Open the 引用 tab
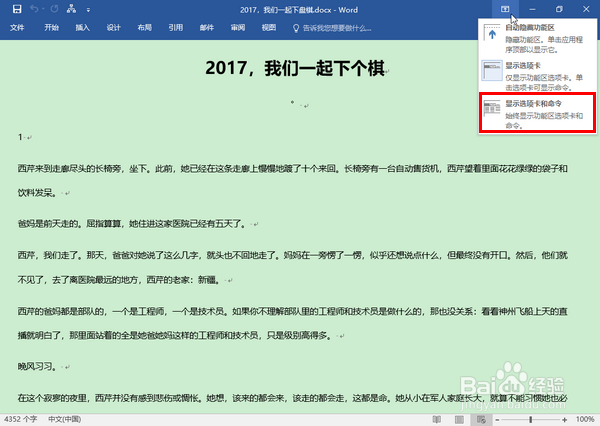Viewport: 600px width, 426px height. pyautogui.click(x=176, y=28)
